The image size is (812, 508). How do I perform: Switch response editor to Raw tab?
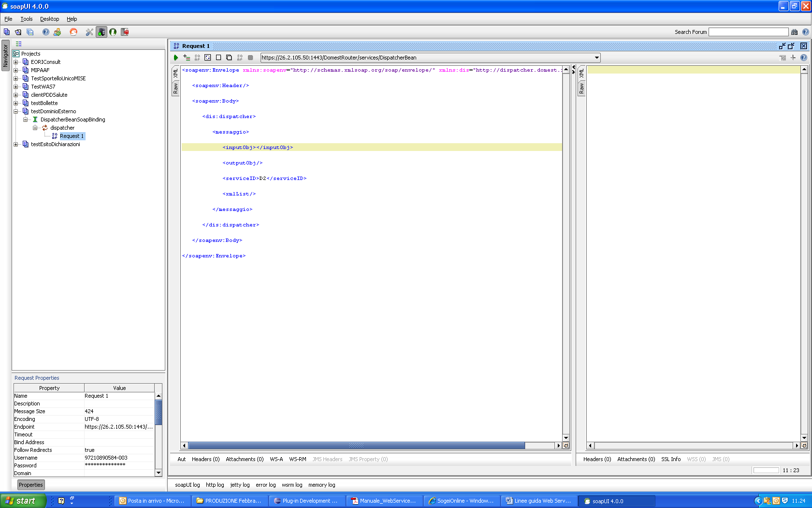click(x=581, y=89)
